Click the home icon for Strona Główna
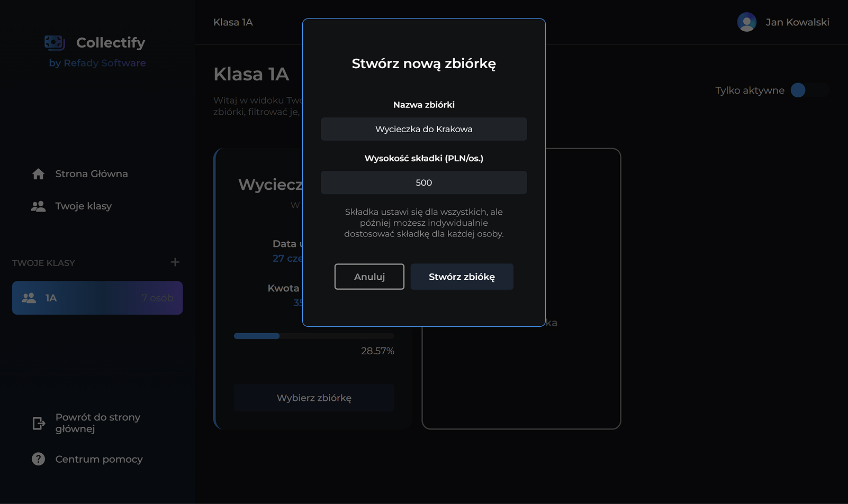Viewport: 848px width, 504px height. click(x=38, y=174)
